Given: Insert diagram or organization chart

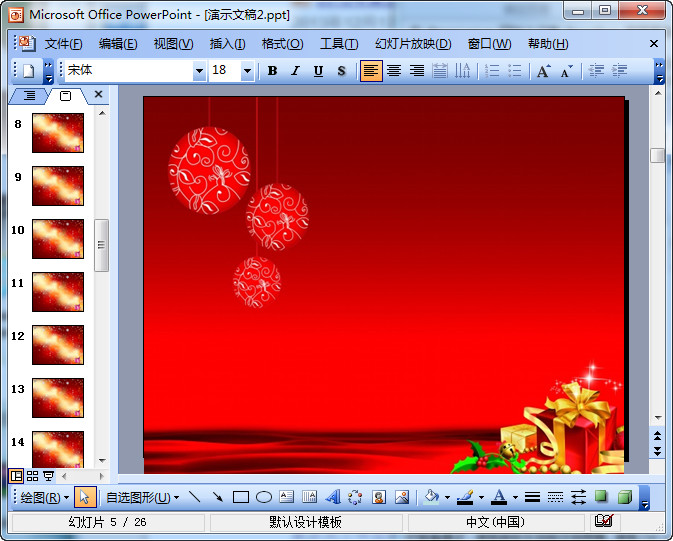Looking at the screenshot, I should tap(355, 498).
